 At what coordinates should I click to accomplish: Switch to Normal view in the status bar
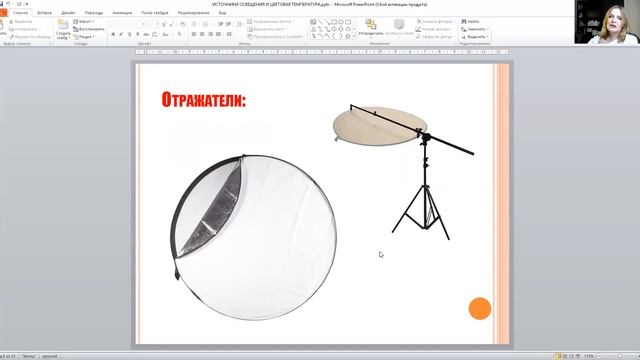pyautogui.click(x=558, y=356)
